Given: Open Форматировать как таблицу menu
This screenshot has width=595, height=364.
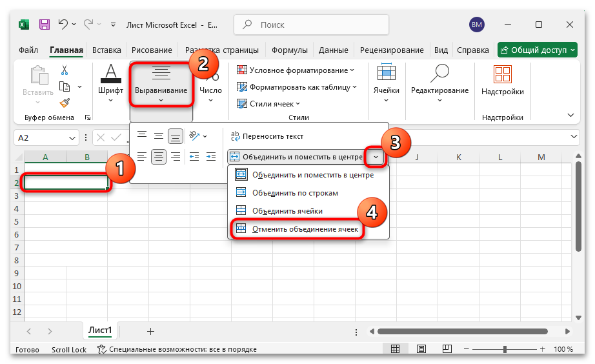Looking at the screenshot, I should click(x=297, y=87).
